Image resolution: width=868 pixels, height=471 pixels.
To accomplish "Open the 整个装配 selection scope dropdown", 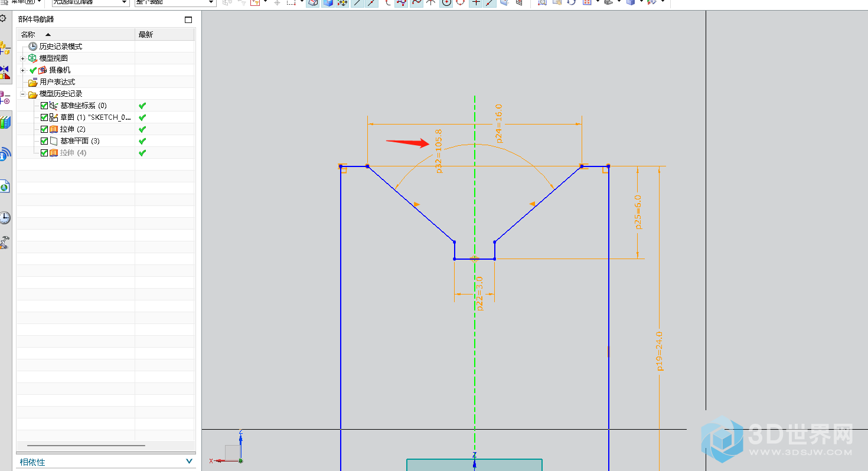I will coord(175,2).
